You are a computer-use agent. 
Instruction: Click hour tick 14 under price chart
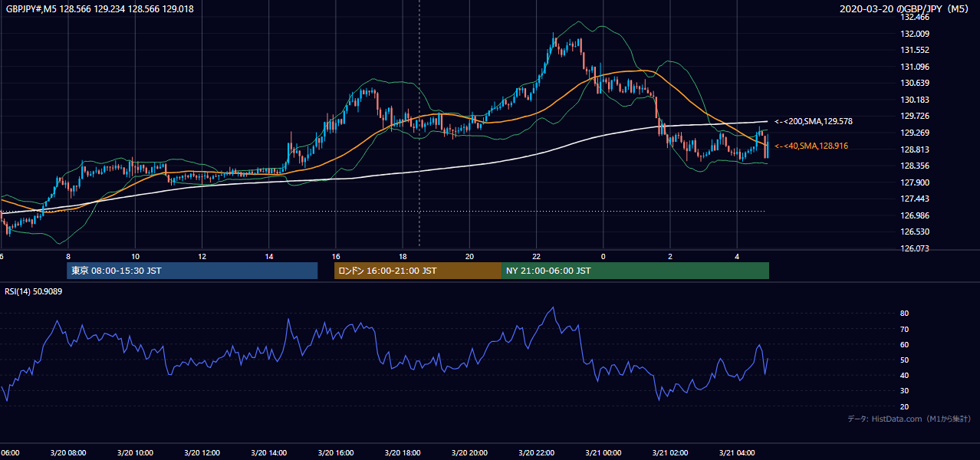(x=269, y=257)
